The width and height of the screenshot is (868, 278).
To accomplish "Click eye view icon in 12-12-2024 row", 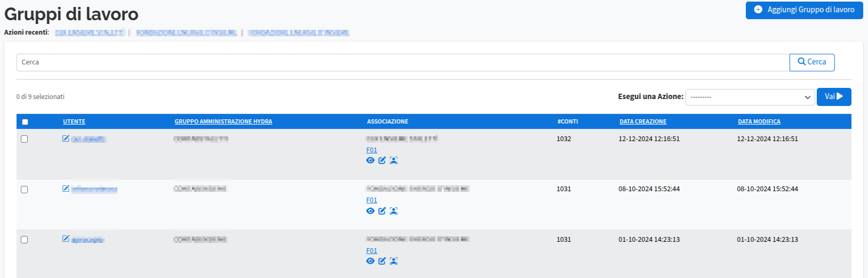I will [x=370, y=160].
